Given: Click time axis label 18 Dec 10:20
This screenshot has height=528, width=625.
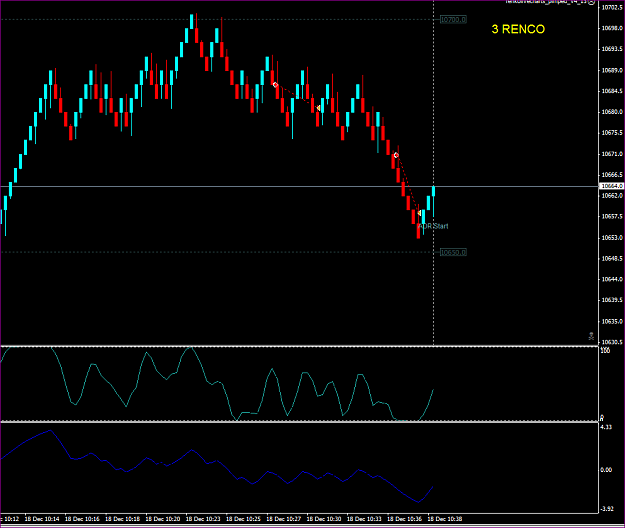Looking at the screenshot, I should (163, 519).
